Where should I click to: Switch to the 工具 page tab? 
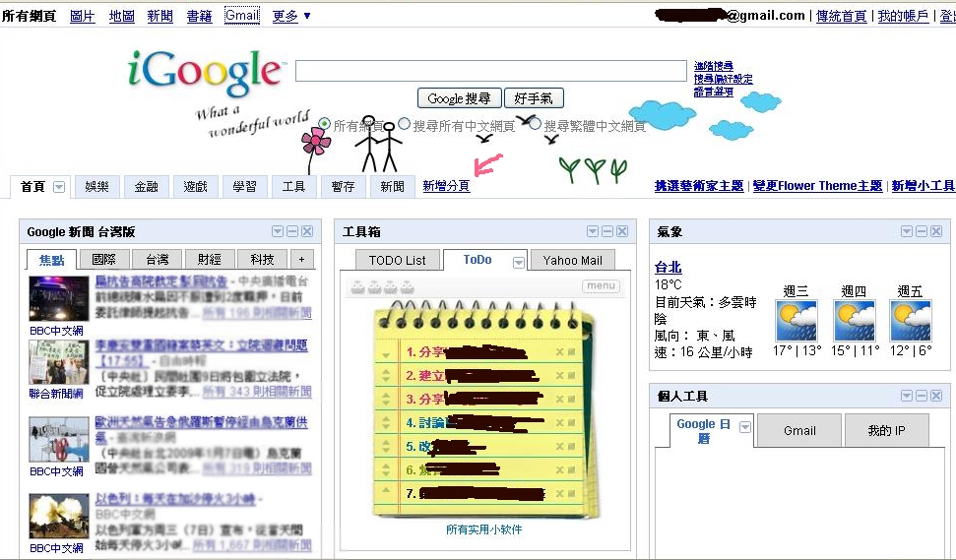click(293, 186)
